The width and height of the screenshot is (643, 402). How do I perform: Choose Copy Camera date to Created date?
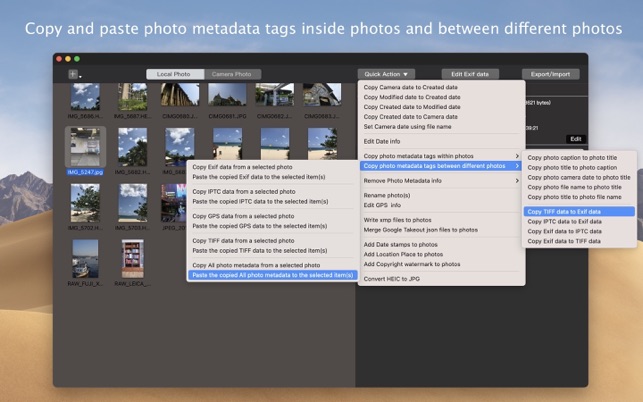[441, 87]
